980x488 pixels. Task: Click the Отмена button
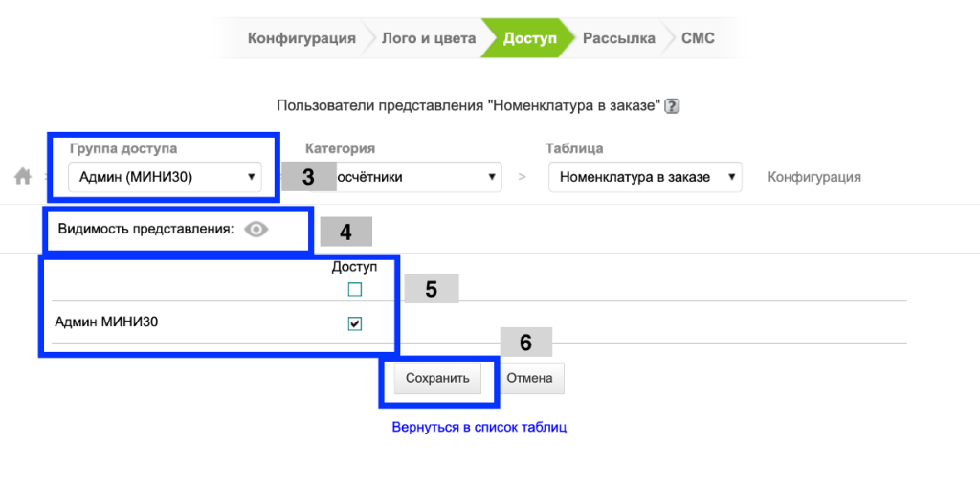pos(529,378)
